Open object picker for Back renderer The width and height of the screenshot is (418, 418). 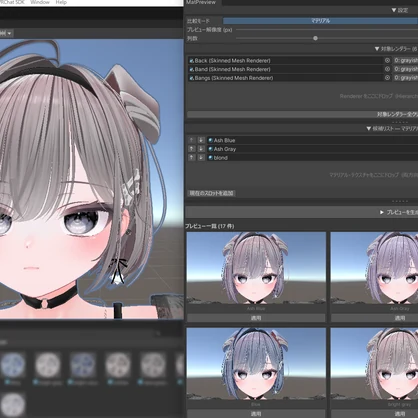(x=387, y=61)
